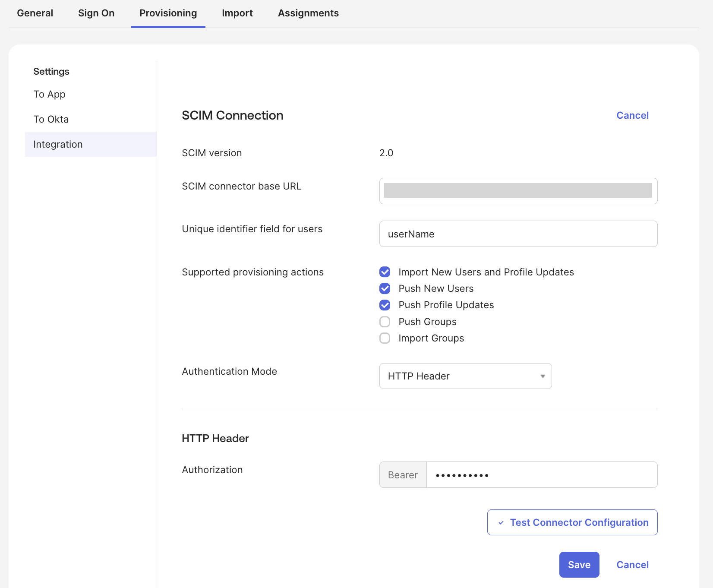
Task: Click Cancel link beside SCIM Connection heading
Action: [632, 115]
